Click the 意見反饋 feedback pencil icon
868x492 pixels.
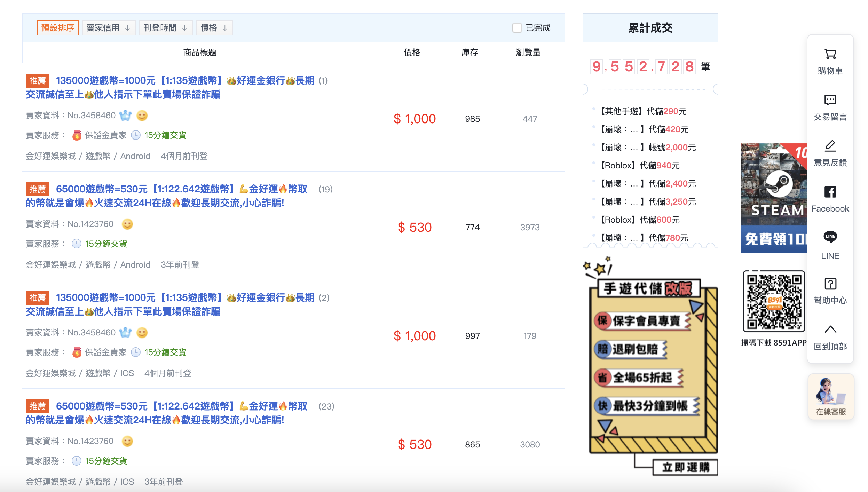click(x=830, y=146)
